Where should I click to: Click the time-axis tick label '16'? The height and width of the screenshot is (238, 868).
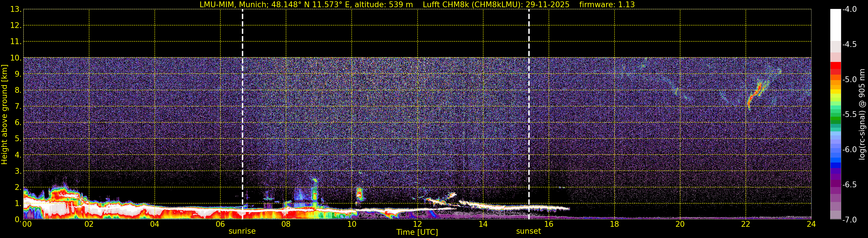(548, 224)
